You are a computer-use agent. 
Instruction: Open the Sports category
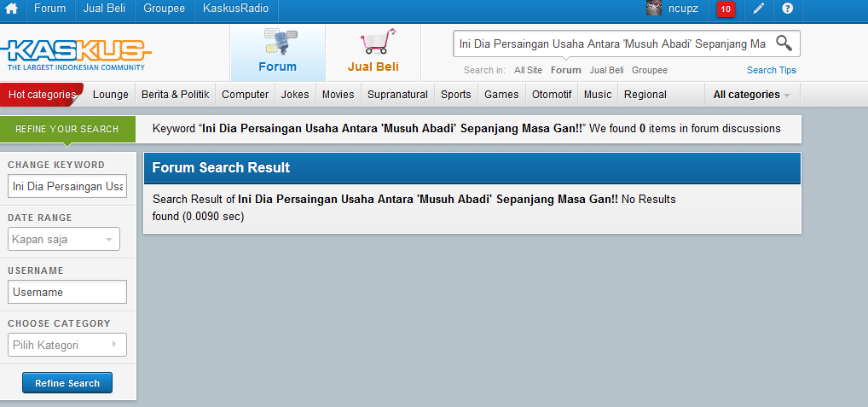456,95
